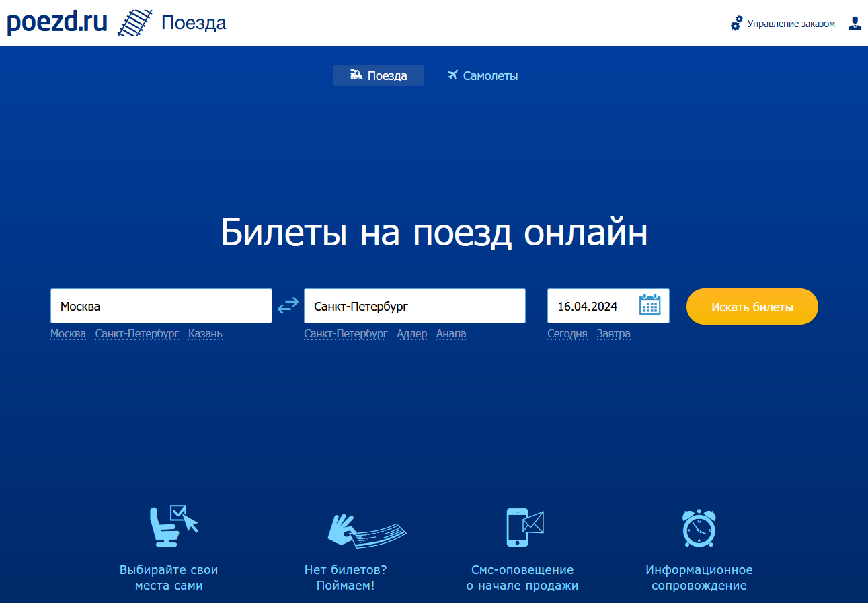The height and width of the screenshot is (603, 868).
Task: Focus the destination field containing Санкт-Петербург
Action: pyautogui.click(x=415, y=306)
